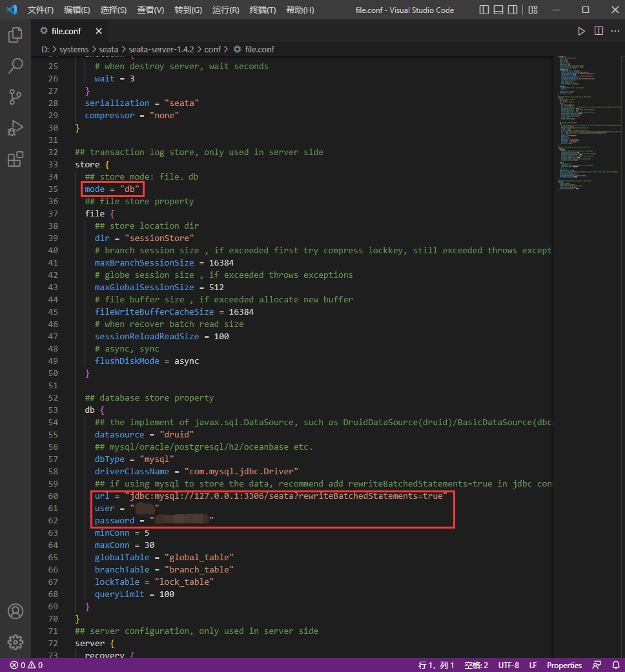
Task: Open the Accounts menu icon
Action: click(15, 611)
